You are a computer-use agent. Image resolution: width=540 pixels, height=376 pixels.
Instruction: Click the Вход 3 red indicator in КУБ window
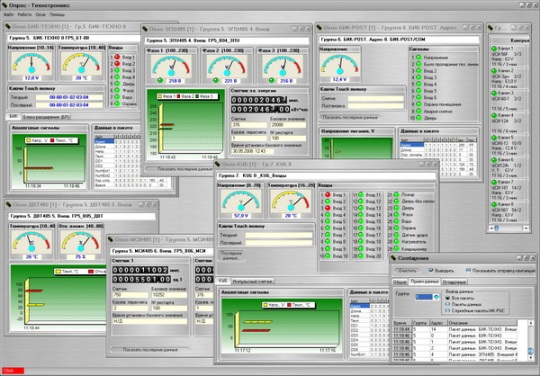pos(328,208)
